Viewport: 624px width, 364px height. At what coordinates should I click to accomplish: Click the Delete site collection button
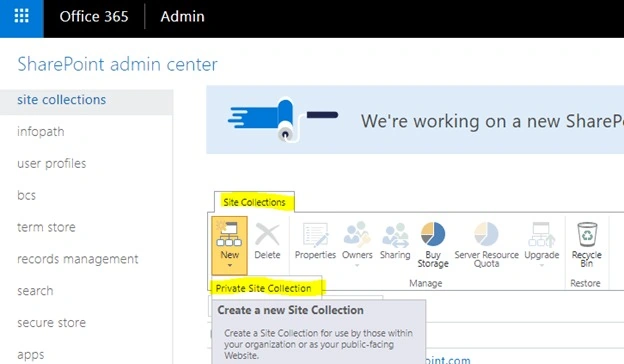point(267,241)
